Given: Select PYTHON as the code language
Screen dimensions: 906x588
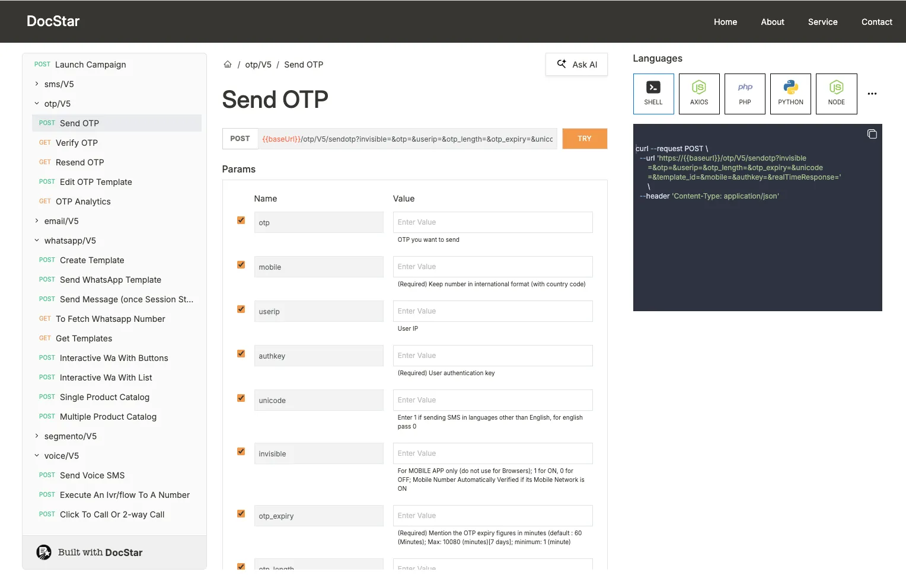Looking at the screenshot, I should tap(790, 94).
